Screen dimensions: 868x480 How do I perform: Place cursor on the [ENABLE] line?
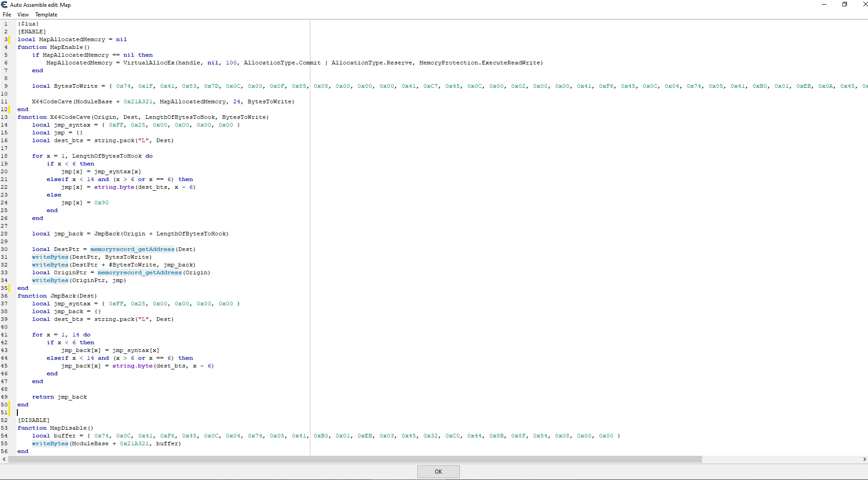(x=32, y=32)
